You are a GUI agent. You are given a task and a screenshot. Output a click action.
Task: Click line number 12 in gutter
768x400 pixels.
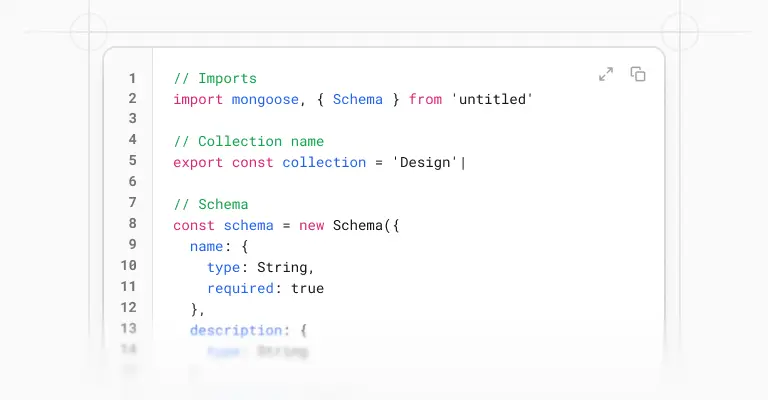[128, 307]
